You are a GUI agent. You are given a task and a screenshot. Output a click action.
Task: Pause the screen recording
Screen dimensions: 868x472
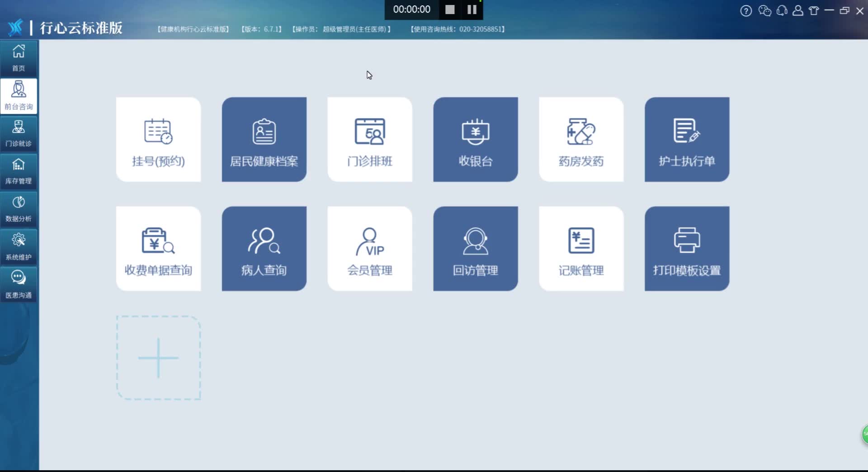472,9
